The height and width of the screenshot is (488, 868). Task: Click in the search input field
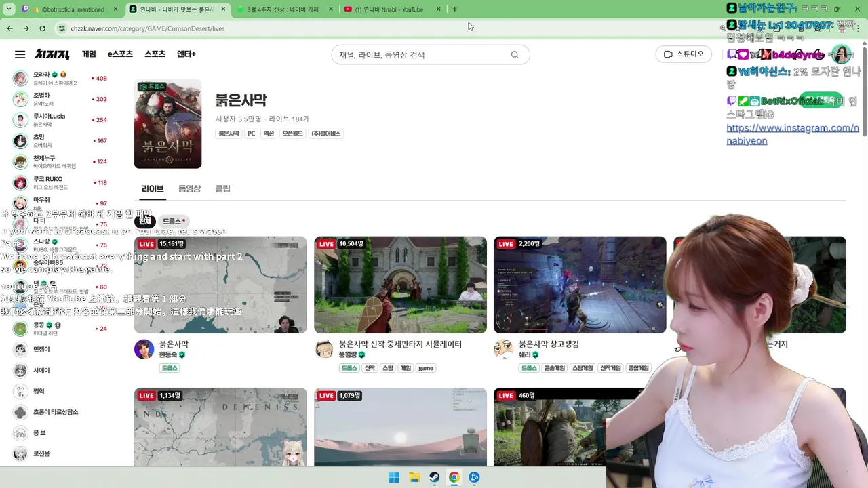pos(420,55)
